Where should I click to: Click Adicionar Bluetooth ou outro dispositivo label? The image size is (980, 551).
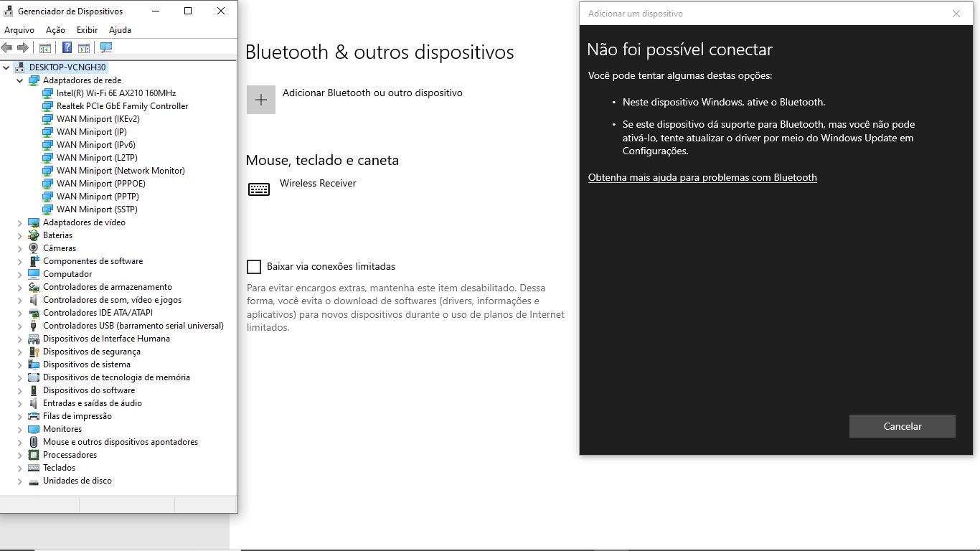(x=372, y=93)
